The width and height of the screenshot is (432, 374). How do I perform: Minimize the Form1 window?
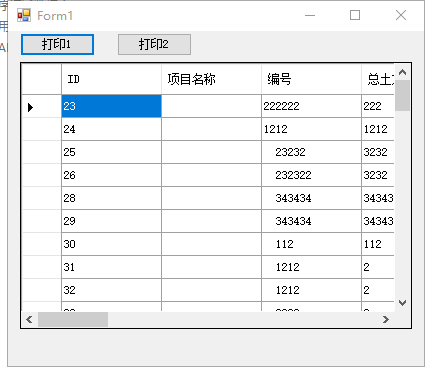click(x=310, y=15)
